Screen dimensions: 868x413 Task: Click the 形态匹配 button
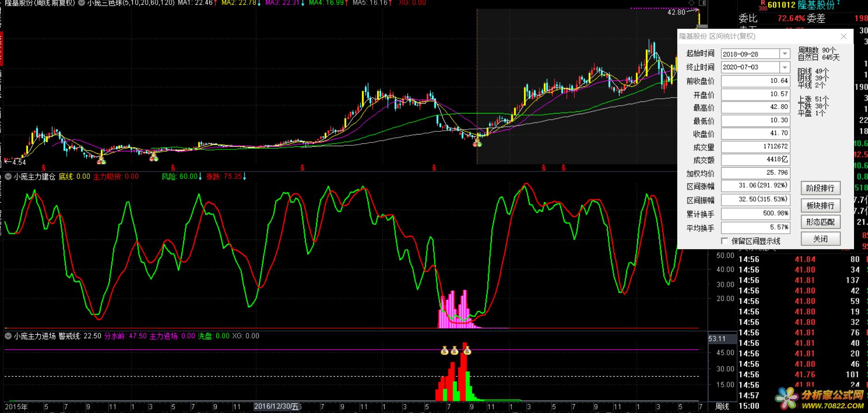point(820,222)
